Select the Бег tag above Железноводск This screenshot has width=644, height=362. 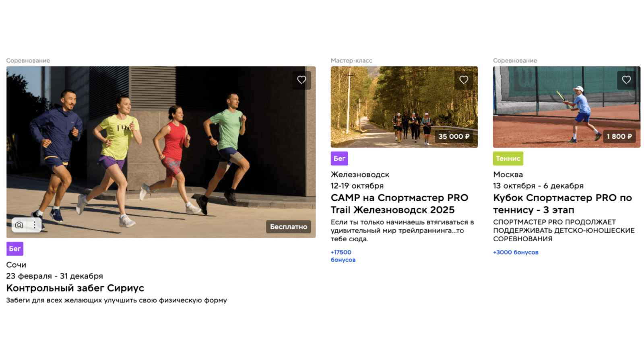coord(339,158)
